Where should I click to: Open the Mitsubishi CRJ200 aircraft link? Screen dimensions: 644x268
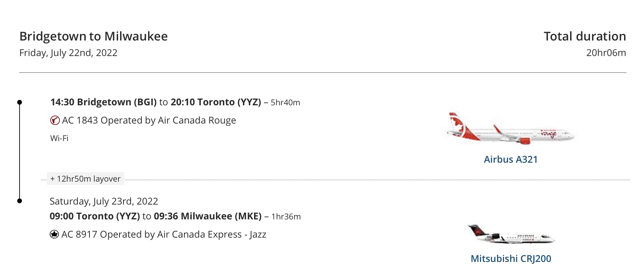pos(511,259)
